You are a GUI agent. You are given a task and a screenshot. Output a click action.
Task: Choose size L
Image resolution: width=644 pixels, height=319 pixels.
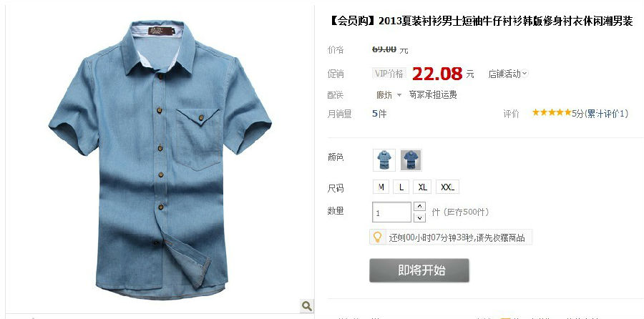pos(401,187)
